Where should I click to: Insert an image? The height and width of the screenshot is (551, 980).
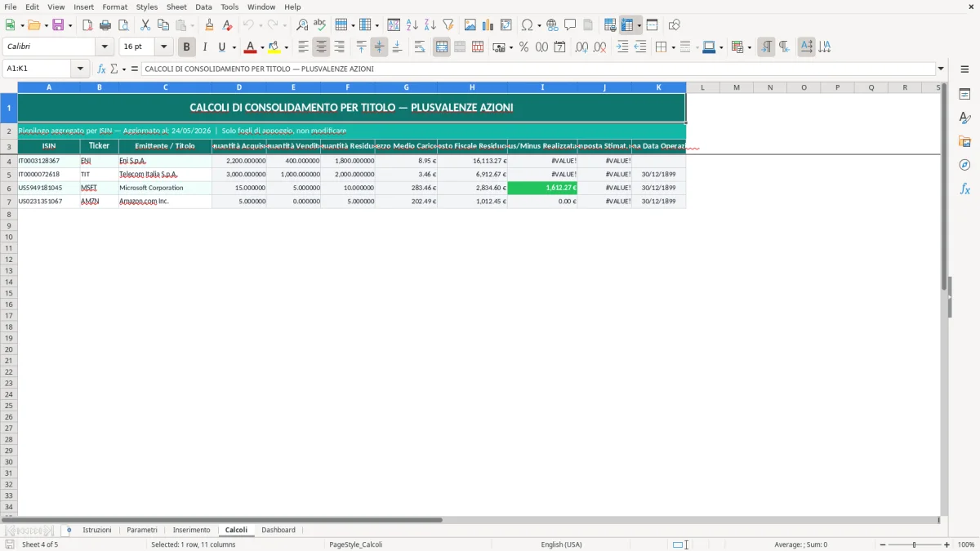(x=470, y=25)
